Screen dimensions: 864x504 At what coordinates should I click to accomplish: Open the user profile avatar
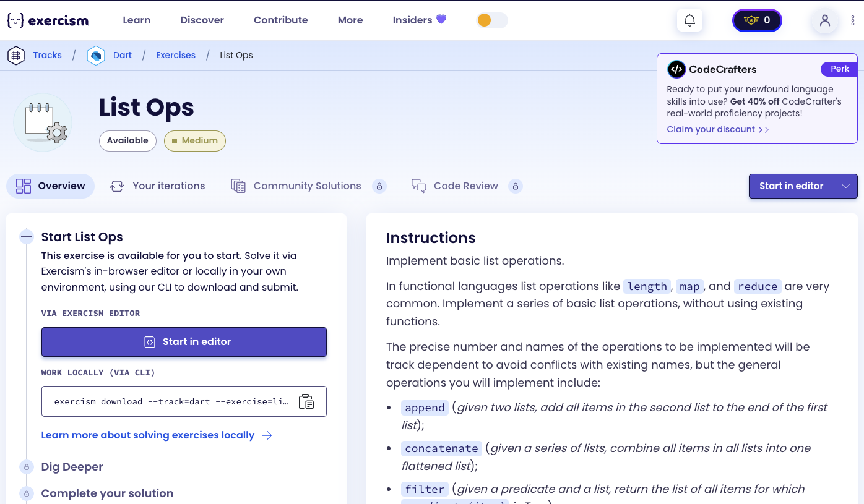click(x=824, y=20)
